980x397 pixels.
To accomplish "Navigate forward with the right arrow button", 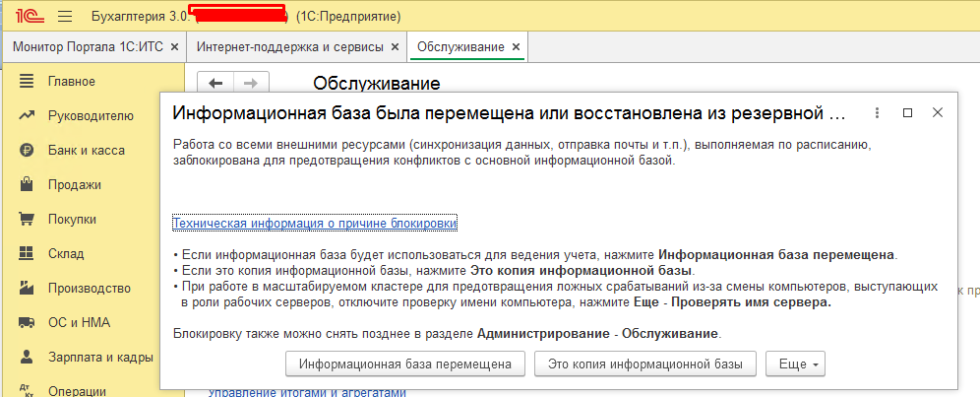I will pyautogui.click(x=251, y=83).
